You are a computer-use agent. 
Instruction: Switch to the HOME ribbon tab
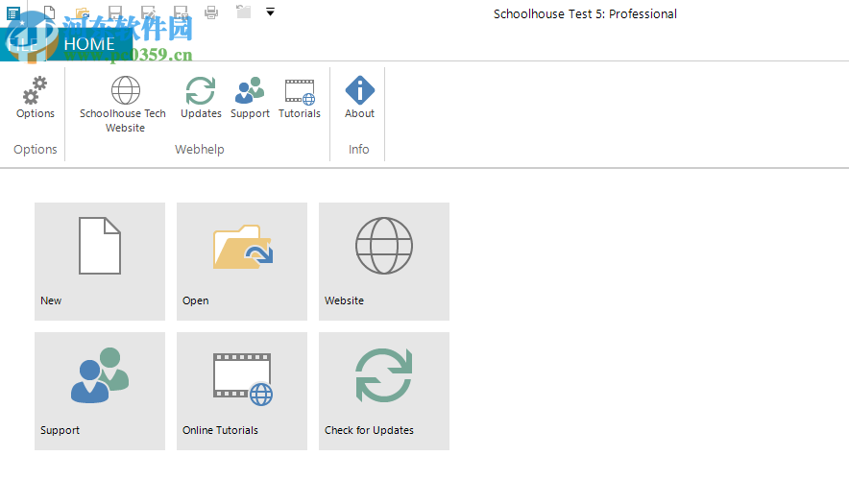click(89, 44)
